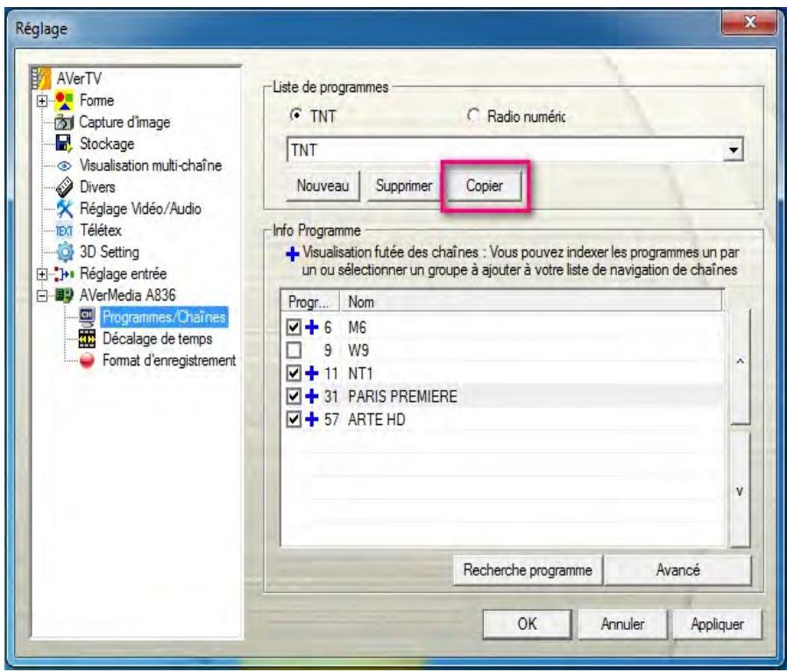This screenshot has width=787, height=672.
Task: Select the TNT radio button
Action: (295, 116)
